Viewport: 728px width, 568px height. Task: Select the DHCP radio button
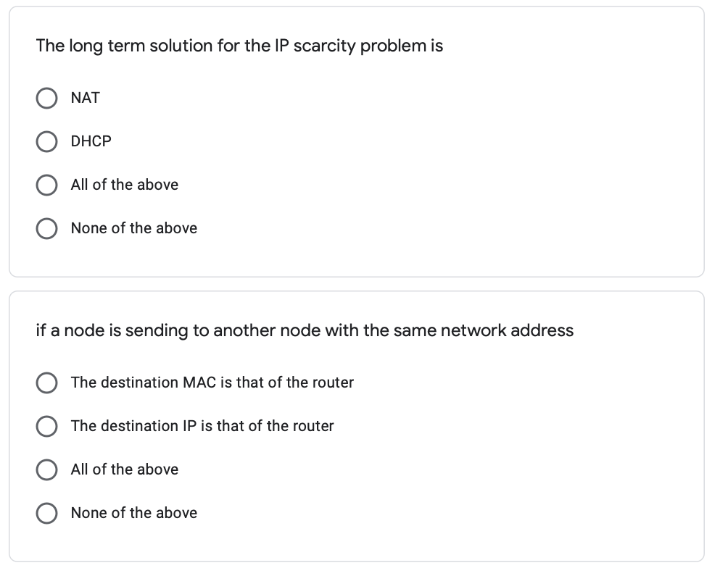(x=46, y=141)
